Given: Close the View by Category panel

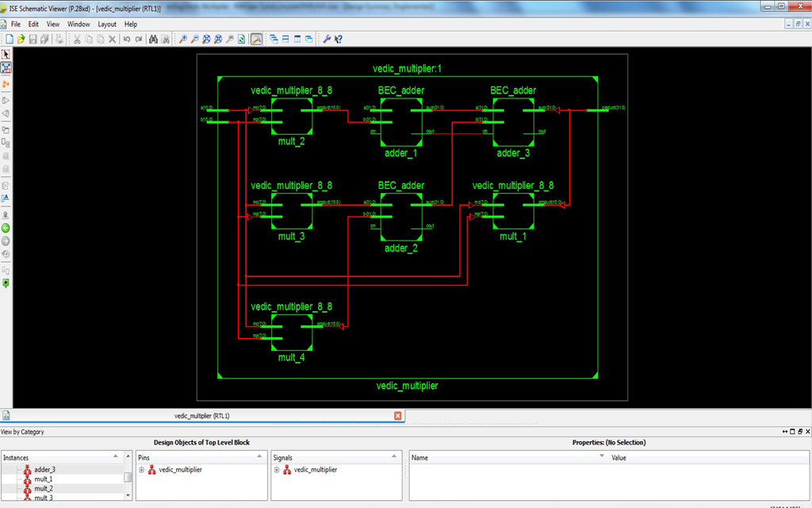Looking at the screenshot, I should (x=807, y=431).
